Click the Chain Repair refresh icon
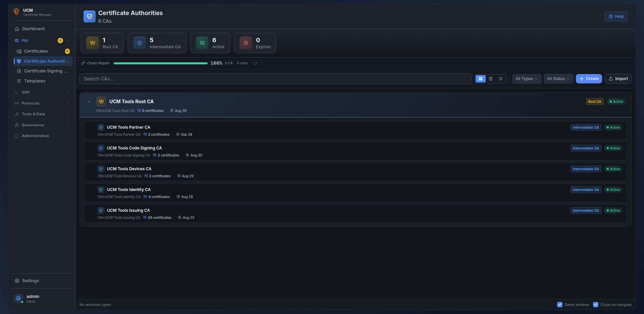The width and height of the screenshot is (644, 314). (255, 63)
